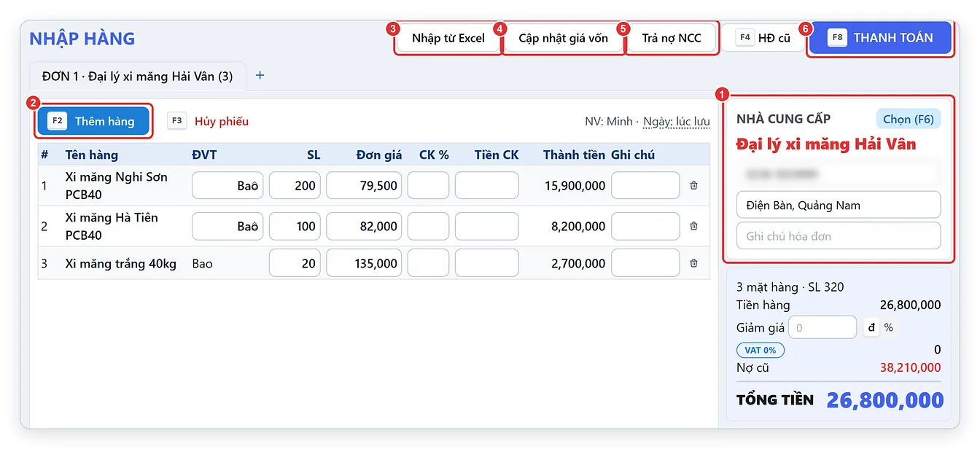Click the Tên hàng column header
The height and width of the screenshot is (449, 980).
click(x=91, y=155)
